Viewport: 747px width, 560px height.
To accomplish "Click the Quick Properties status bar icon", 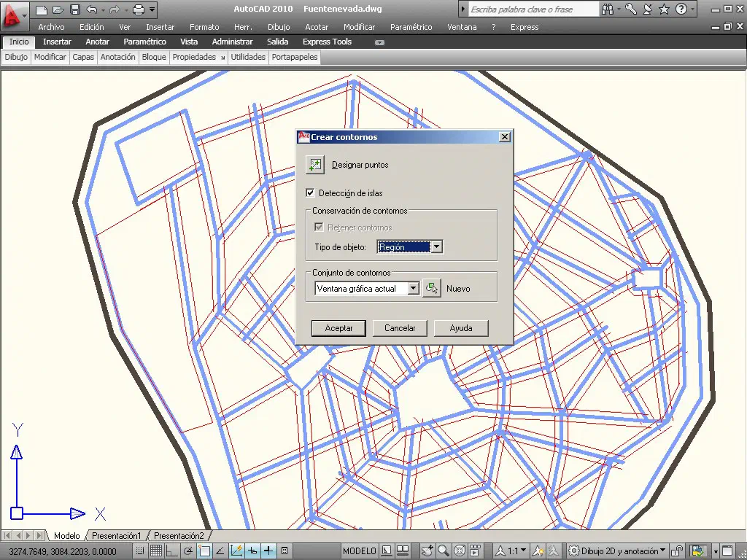I will click(285, 551).
